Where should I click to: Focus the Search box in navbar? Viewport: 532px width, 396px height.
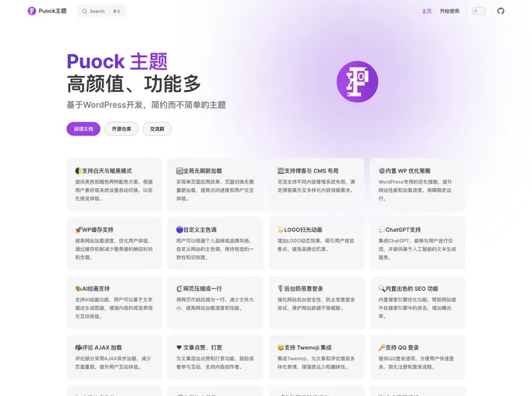(101, 11)
